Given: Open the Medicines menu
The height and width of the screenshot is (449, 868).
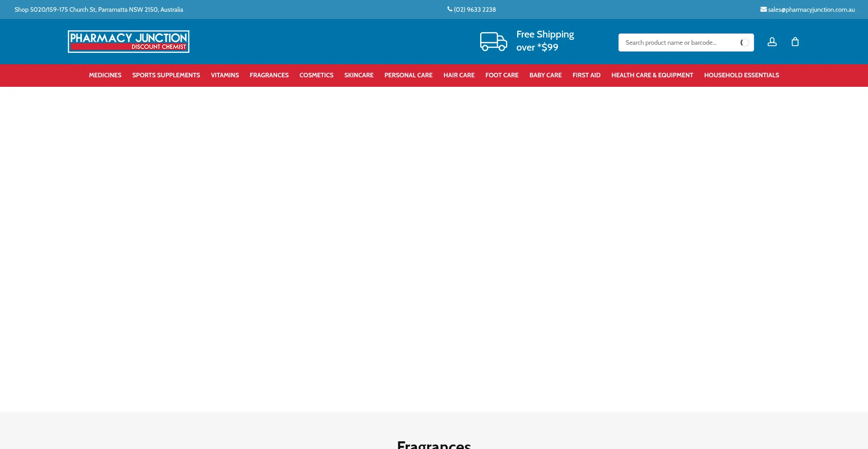Looking at the screenshot, I should point(105,76).
